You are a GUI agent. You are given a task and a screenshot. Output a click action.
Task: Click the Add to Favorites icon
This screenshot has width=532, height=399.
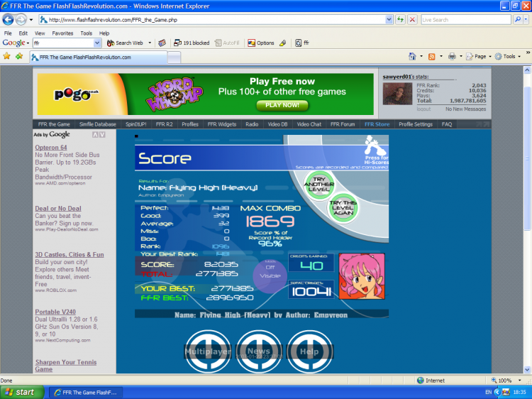click(x=19, y=56)
